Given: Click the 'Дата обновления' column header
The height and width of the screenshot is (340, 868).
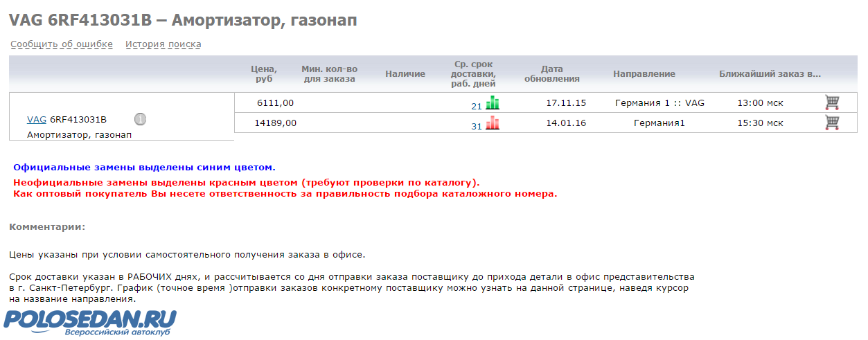Looking at the screenshot, I should 552,73.
